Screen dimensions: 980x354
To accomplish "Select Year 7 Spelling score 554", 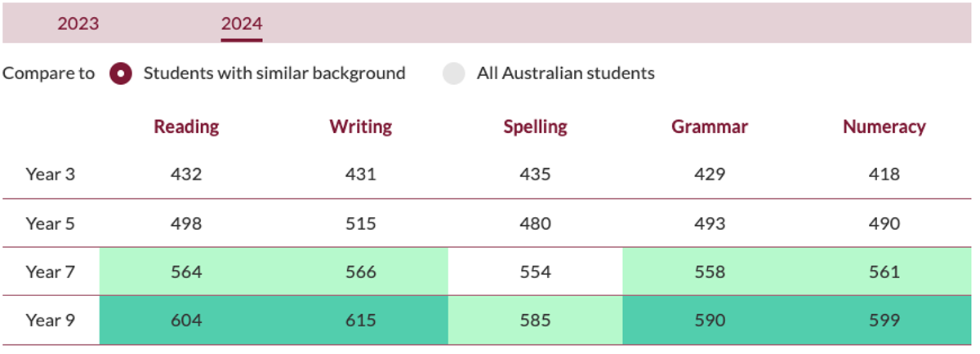I will point(535,272).
